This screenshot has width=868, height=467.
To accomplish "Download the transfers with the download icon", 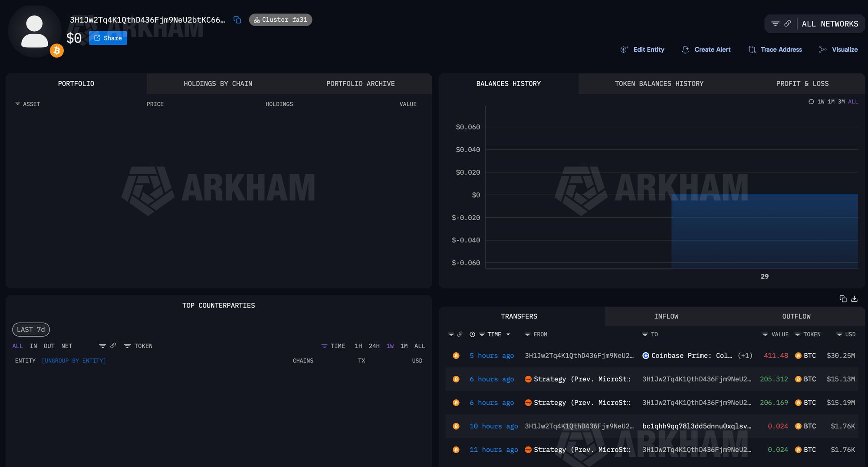I will (854, 299).
